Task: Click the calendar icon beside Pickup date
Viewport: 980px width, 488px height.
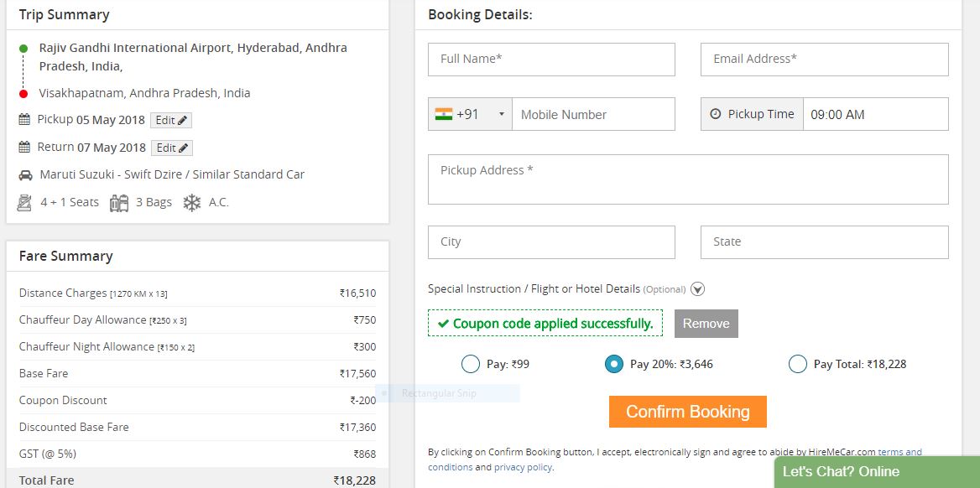Action: coord(24,120)
